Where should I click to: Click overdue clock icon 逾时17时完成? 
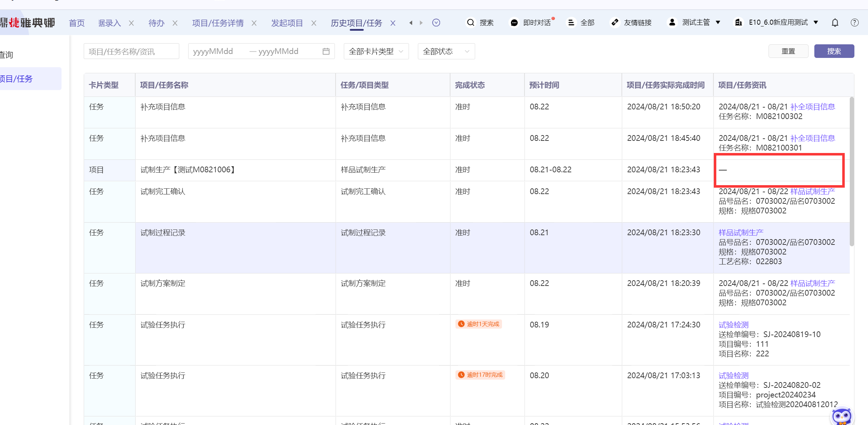[462, 375]
